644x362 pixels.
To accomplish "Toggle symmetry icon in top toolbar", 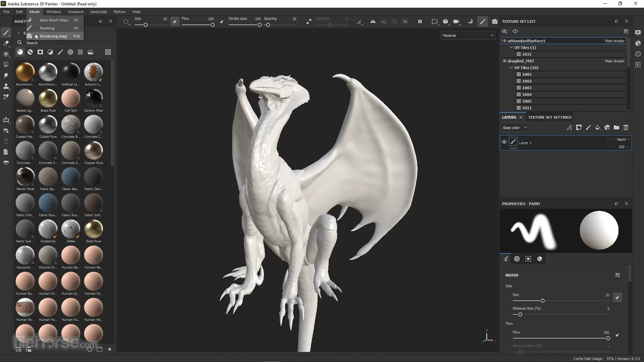I will tap(373, 22).
